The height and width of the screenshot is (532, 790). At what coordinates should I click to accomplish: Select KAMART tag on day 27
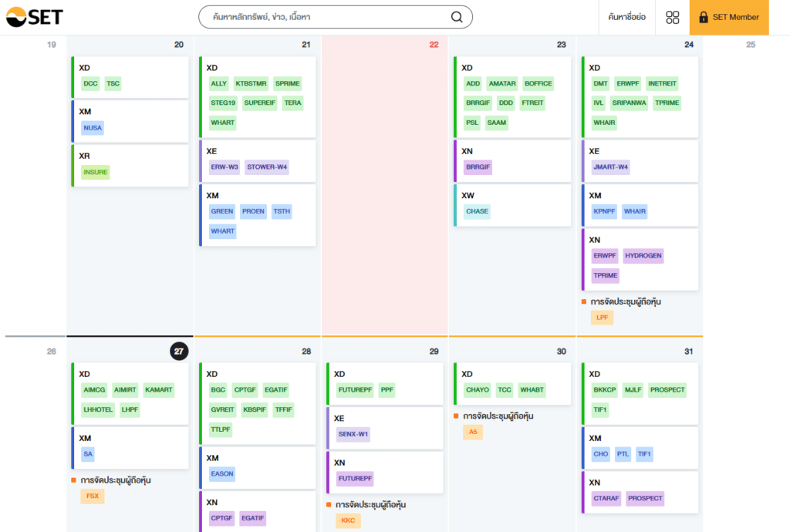pyautogui.click(x=159, y=390)
